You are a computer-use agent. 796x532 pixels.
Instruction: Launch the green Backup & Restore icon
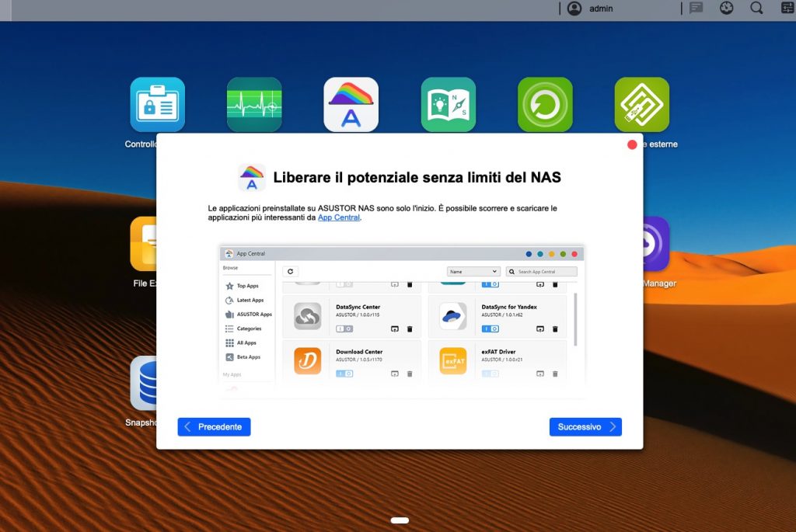[x=545, y=104]
